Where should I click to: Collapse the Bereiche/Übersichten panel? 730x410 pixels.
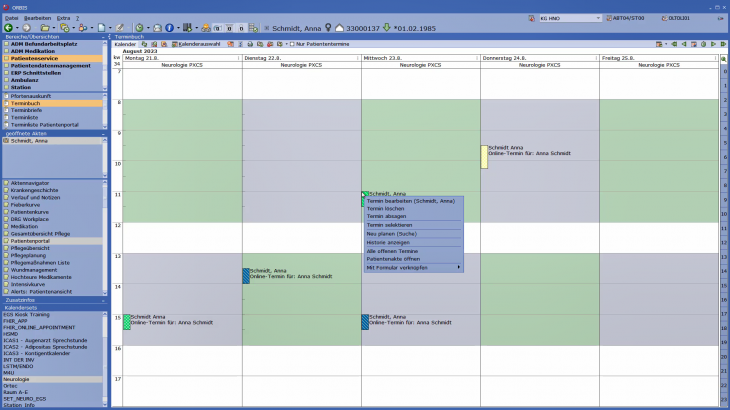pyautogui.click(x=104, y=37)
